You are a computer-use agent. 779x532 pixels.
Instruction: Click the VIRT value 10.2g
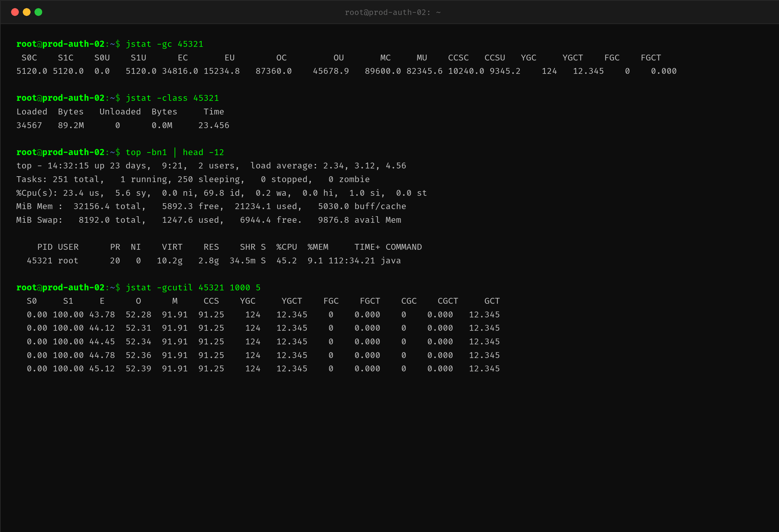170,260
